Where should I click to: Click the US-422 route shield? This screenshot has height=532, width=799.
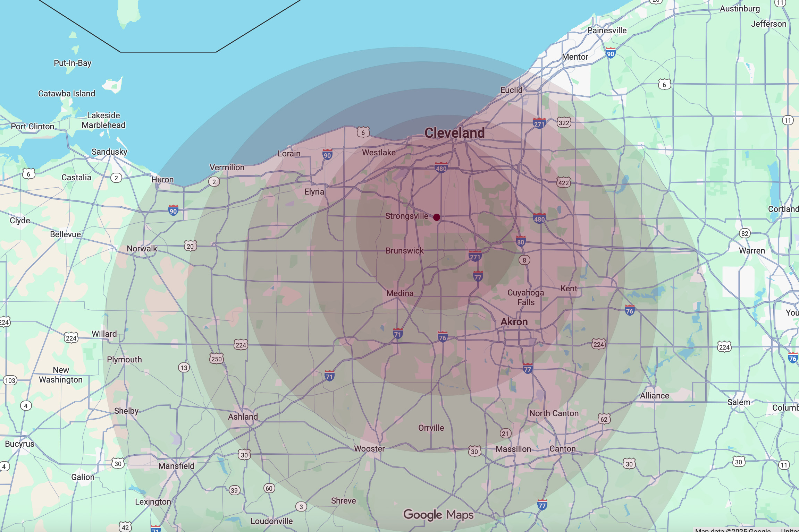563,183
